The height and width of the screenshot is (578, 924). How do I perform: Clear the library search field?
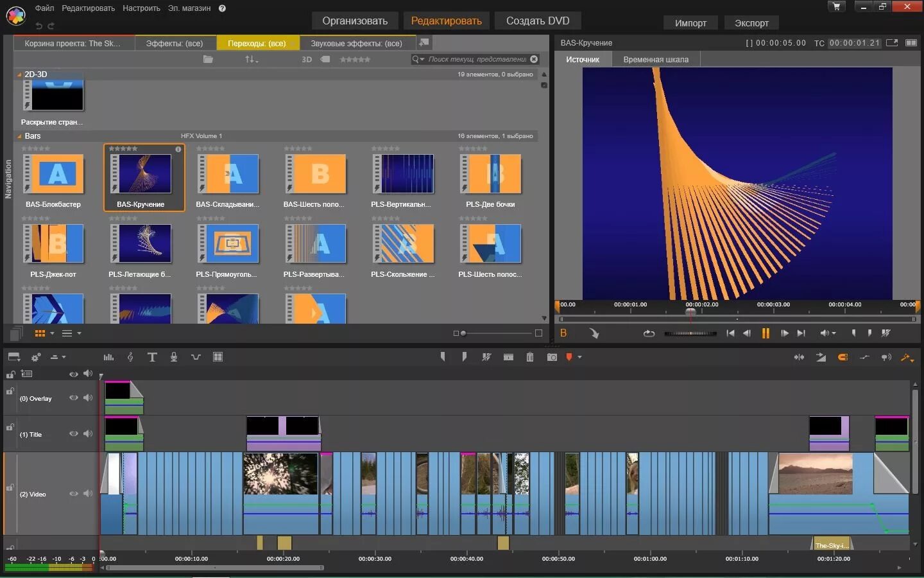[x=534, y=59]
